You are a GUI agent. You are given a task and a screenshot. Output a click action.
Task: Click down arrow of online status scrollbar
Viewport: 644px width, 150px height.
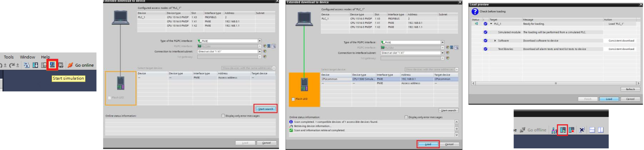[456, 135]
